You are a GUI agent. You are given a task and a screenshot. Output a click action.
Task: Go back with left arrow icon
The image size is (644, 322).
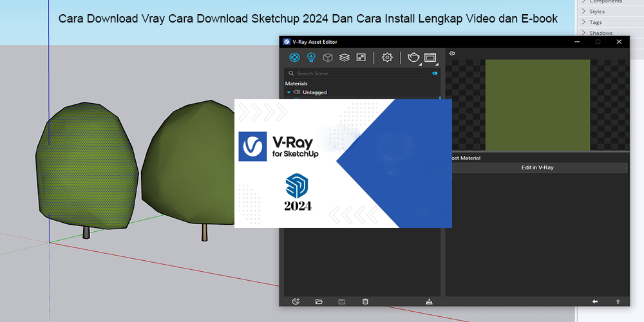pos(594,301)
